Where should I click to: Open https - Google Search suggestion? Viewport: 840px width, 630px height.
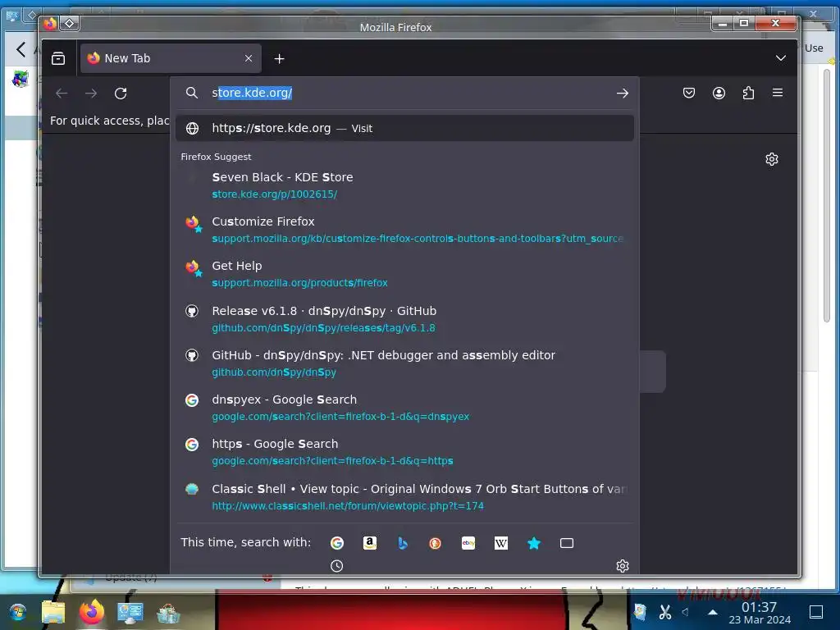pyautogui.click(x=404, y=453)
